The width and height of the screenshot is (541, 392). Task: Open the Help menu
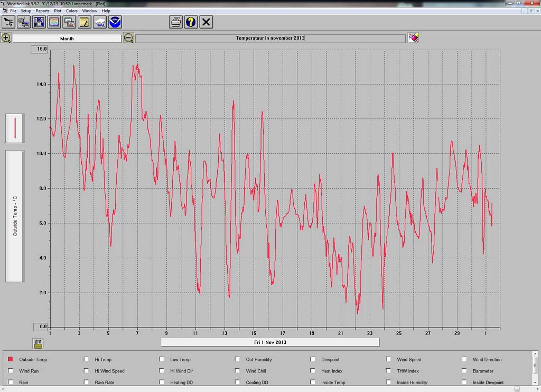[x=106, y=11]
